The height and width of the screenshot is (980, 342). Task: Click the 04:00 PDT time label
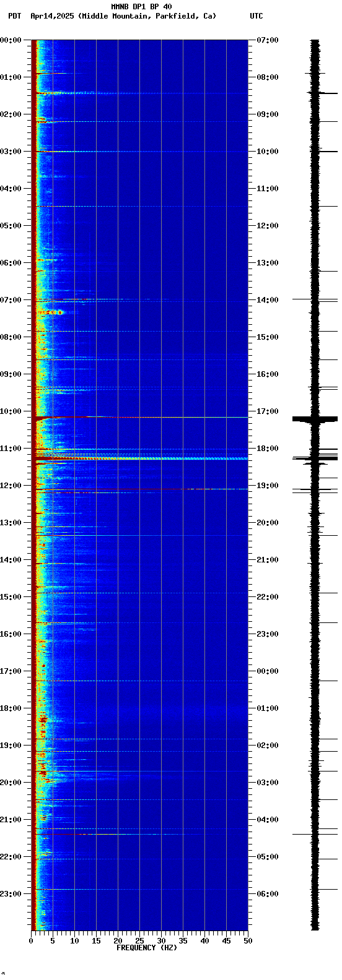[11, 189]
